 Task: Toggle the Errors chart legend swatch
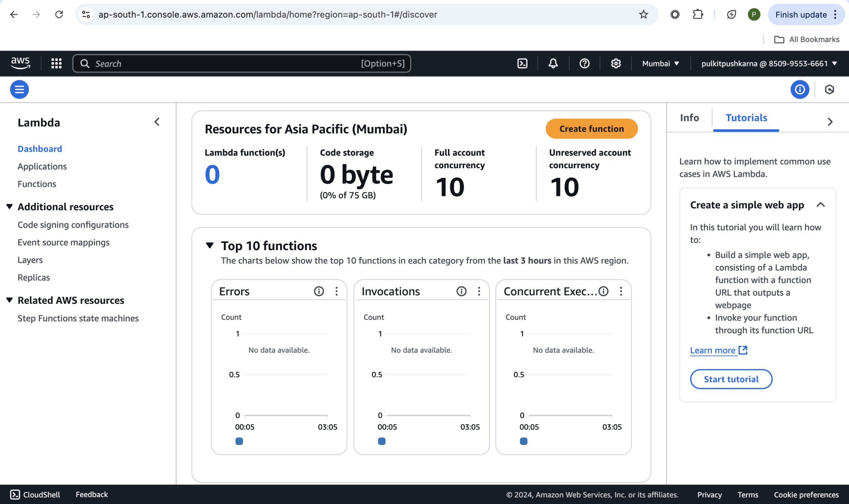[x=239, y=441]
